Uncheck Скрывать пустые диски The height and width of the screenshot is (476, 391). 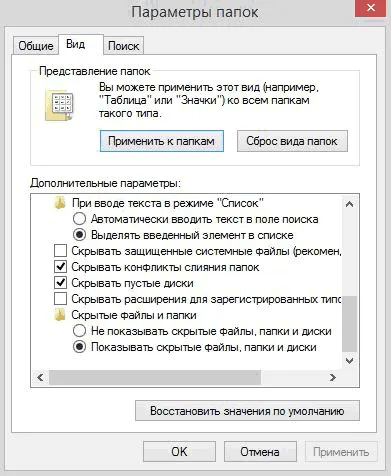click(x=60, y=283)
